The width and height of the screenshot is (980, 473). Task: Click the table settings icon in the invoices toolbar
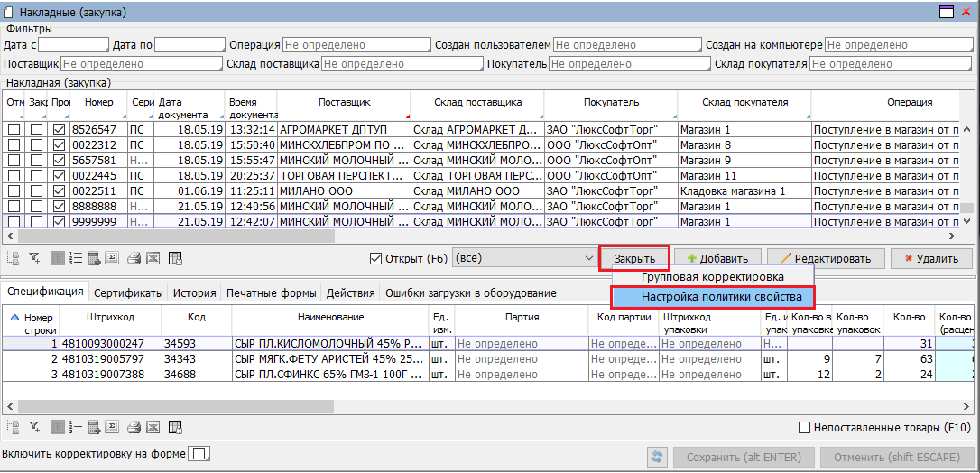[x=175, y=259]
